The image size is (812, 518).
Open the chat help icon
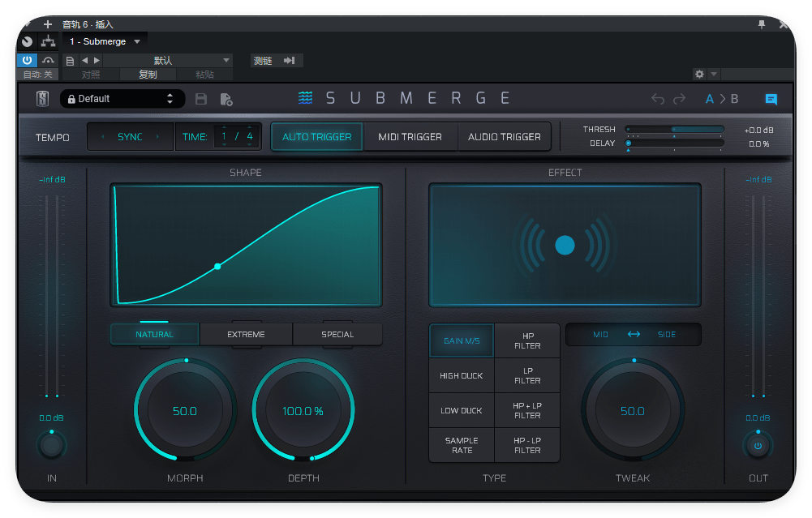pos(771,100)
